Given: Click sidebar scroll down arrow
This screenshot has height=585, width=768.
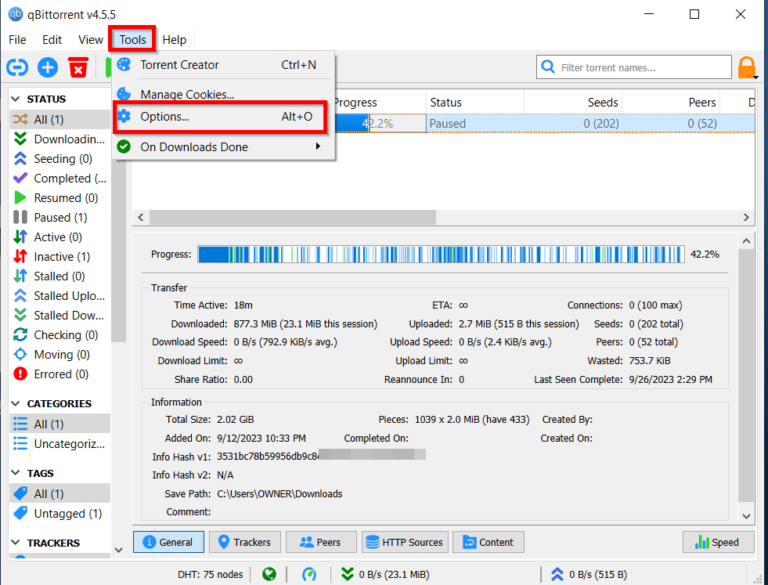Looking at the screenshot, I should click(x=119, y=550).
